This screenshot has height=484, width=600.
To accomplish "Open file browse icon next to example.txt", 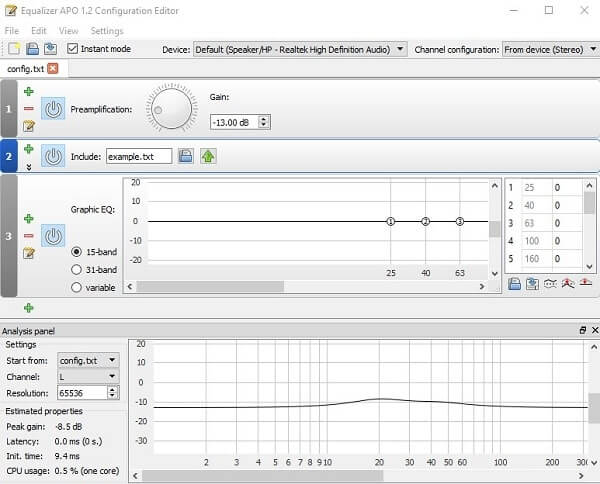I will (x=186, y=156).
